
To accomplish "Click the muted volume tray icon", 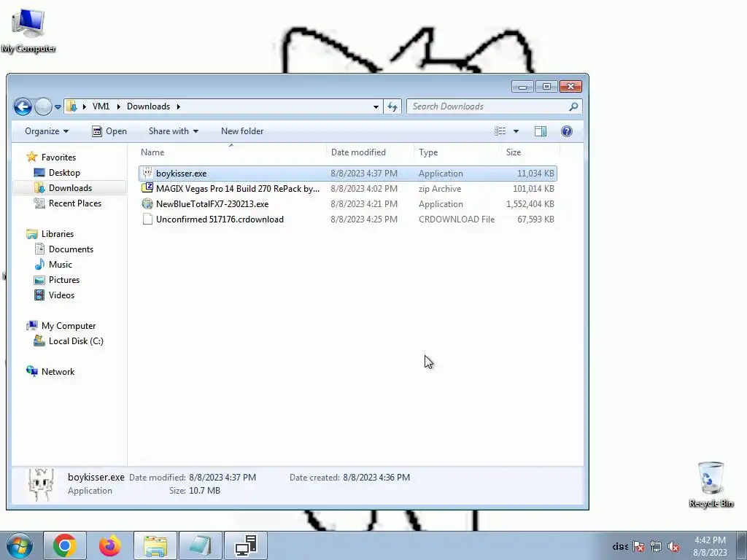I will [673, 547].
